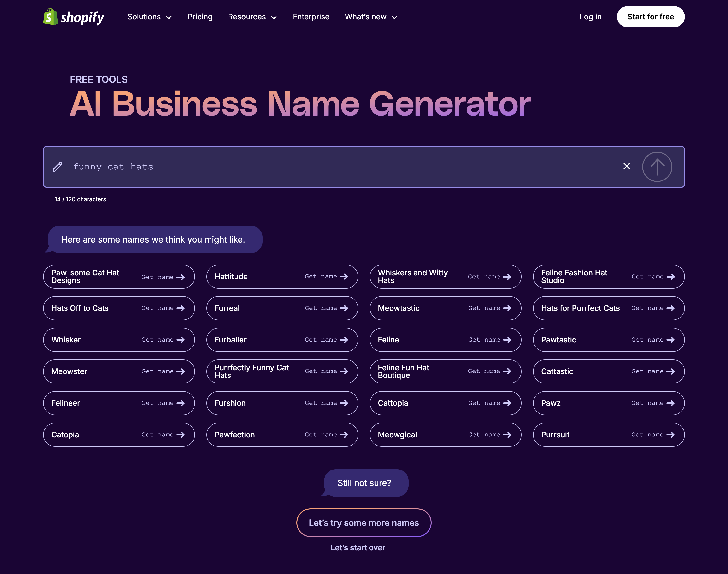Expand the What's new menu
728x574 pixels.
[x=371, y=17]
